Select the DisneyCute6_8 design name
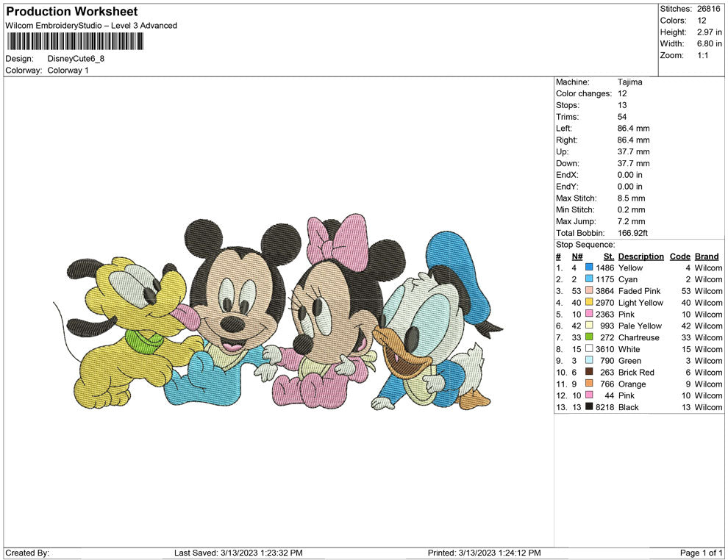The width and height of the screenshot is (728, 560). click(74, 59)
